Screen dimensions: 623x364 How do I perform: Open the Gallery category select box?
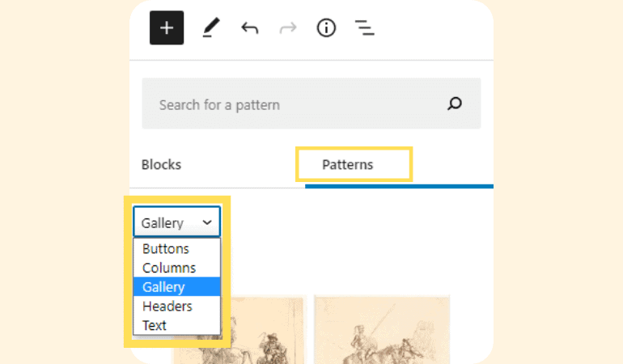[x=177, y=222]
